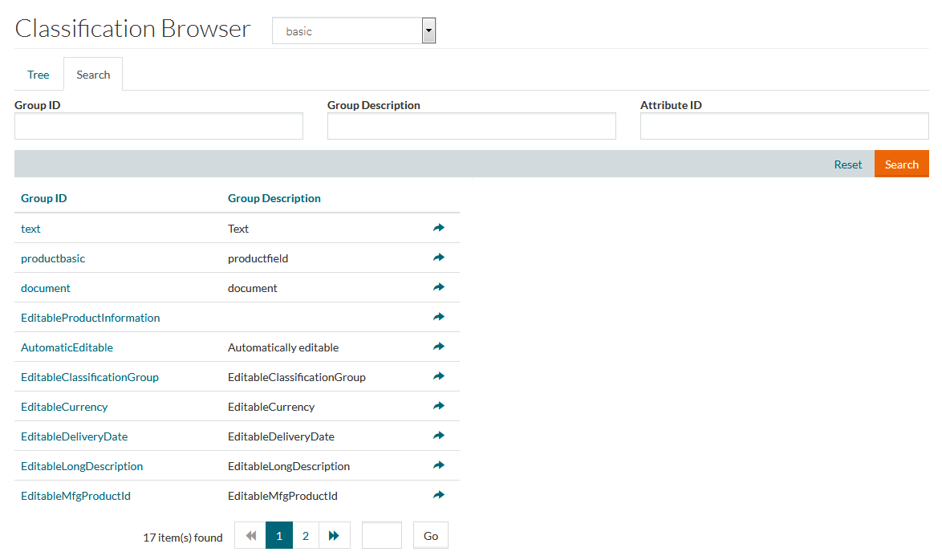942x560 pixels.
Task: Go to page 2 of results
Action: [305, 536]
